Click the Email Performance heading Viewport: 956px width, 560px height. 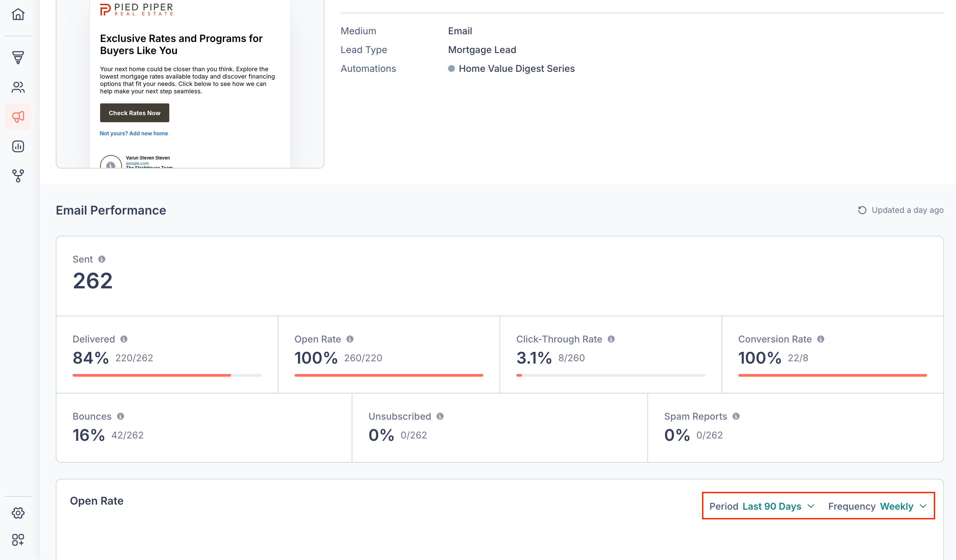(x=111, y=211)
